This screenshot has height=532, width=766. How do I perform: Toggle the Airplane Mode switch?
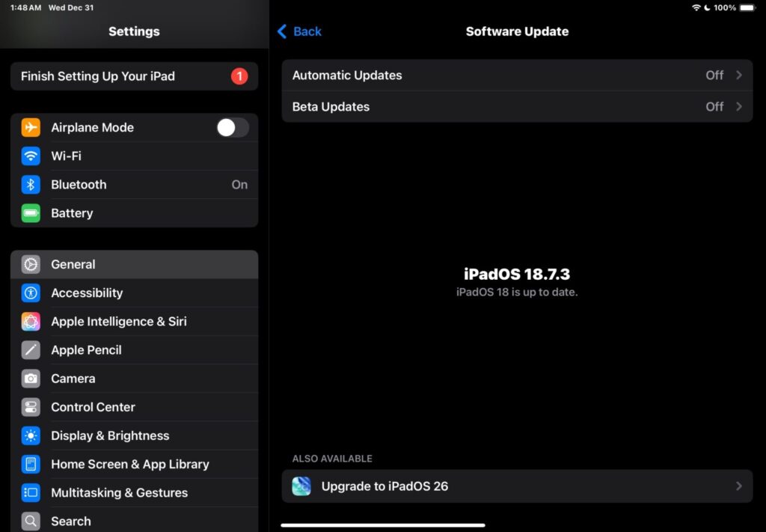pos(232,127)
